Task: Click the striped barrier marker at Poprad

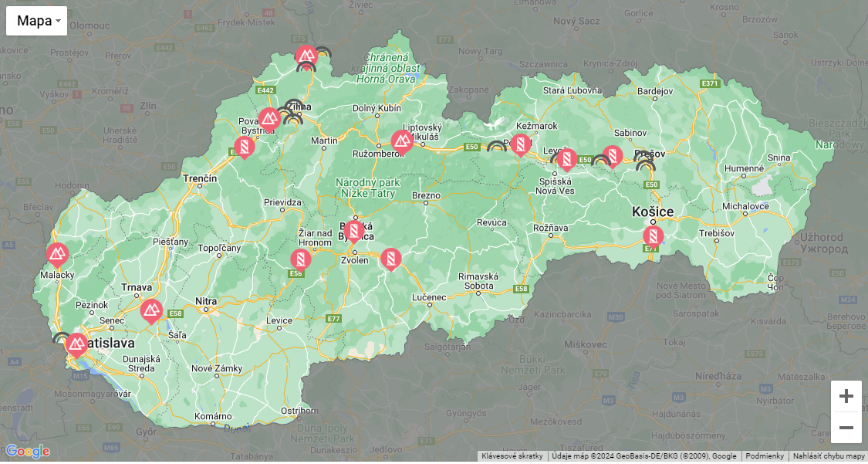Action: pos(521,144)
